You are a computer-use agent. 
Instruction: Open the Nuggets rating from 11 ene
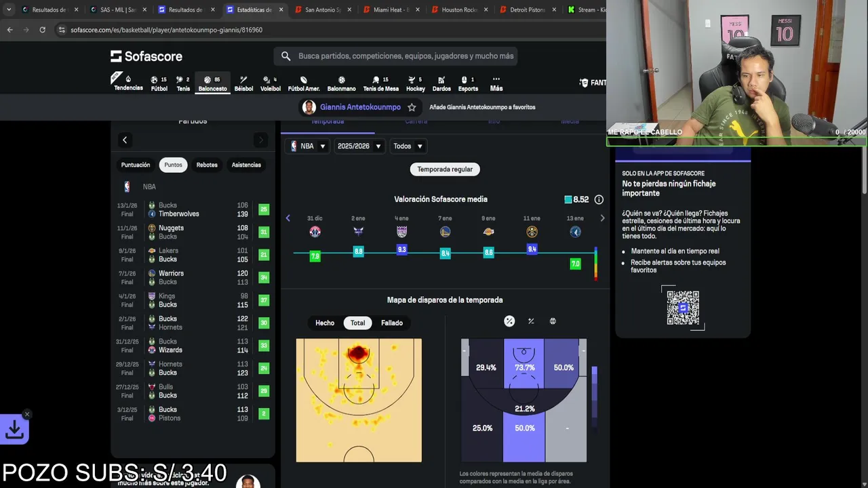(x=532, y=249)
